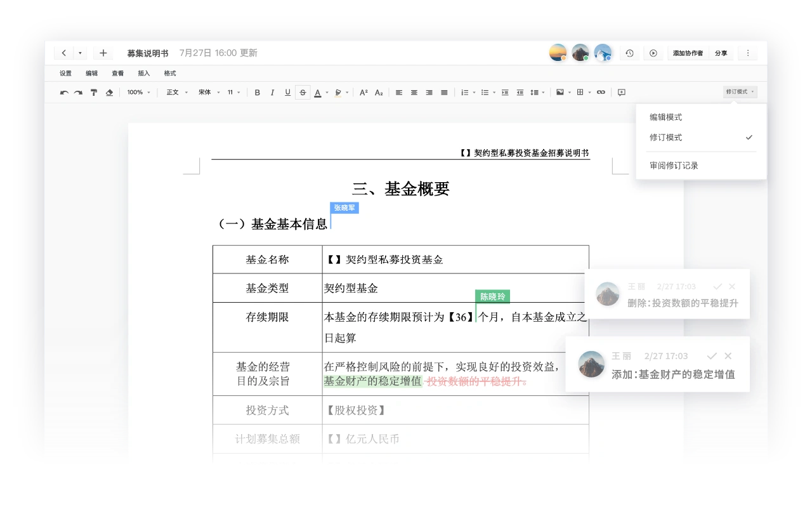This screenshot has width=812, height=521.
Task: Click the undo arrow icon
Action: [x=64, y=93]
